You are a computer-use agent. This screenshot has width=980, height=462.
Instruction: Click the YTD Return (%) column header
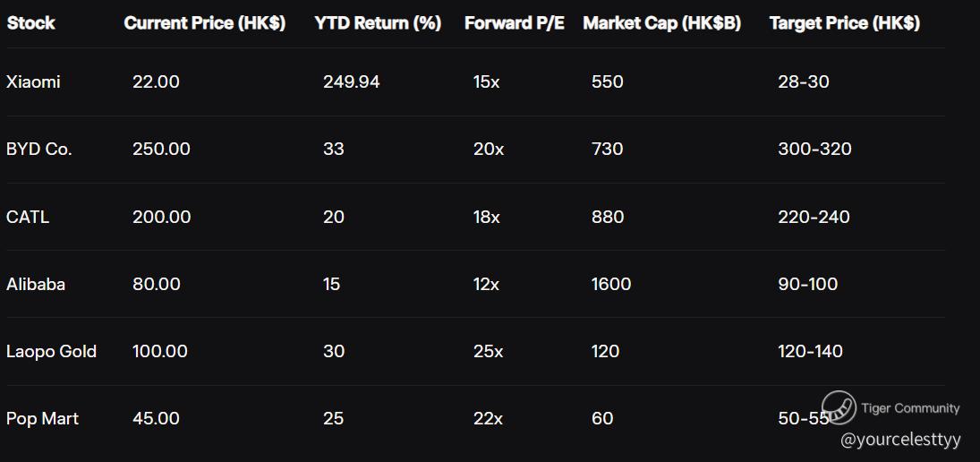(378, 23)
